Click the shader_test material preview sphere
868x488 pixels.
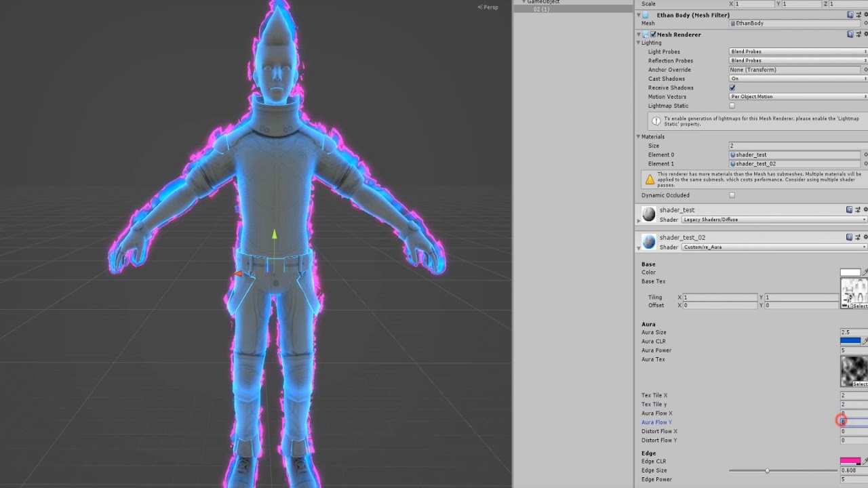[649, 214]
